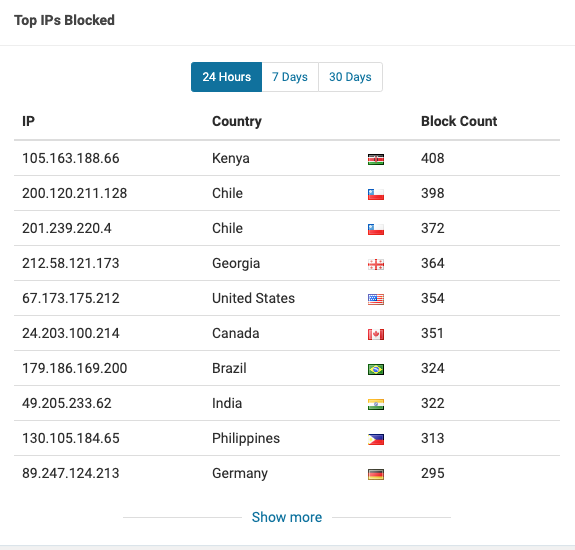This screenshot has width=575, height=550.
Task: Click the Brazil flag icon
Action: [x=376, y=369]
